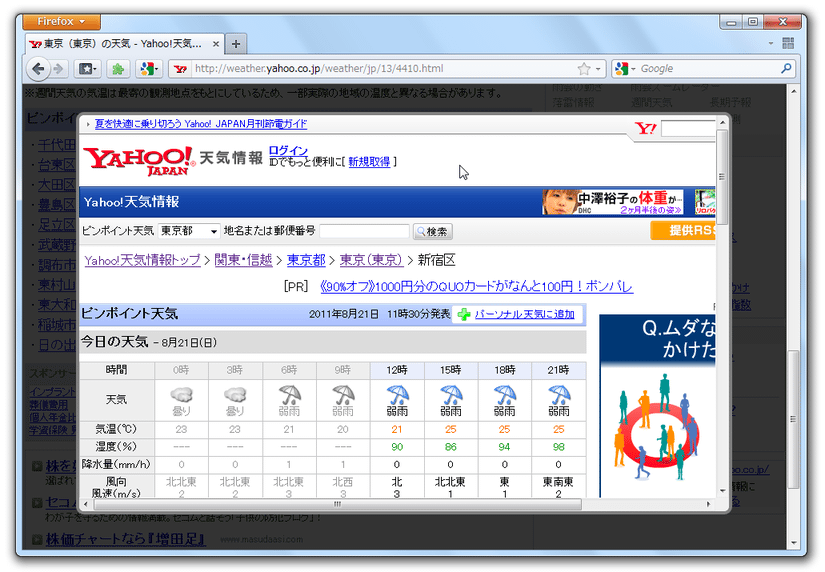Click the main page vertical scrollbar thumb
This screenshot has height=572, width=825.
pos(793,420)
